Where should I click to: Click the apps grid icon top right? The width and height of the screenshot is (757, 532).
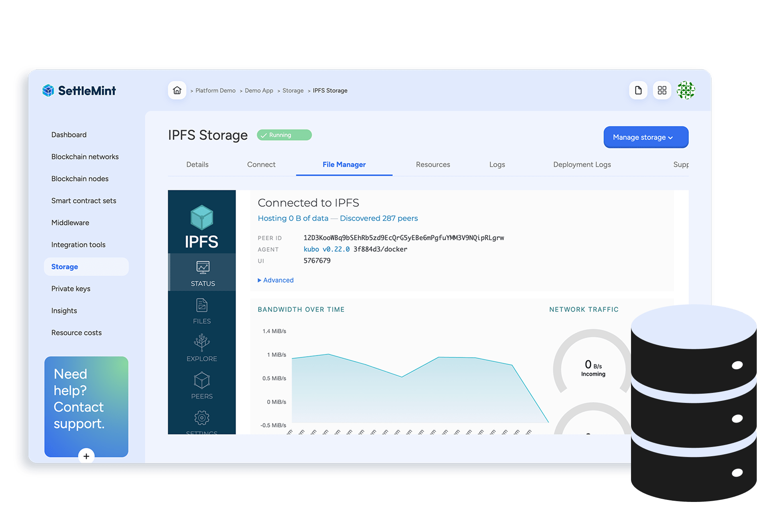click(x=662, y=90)
